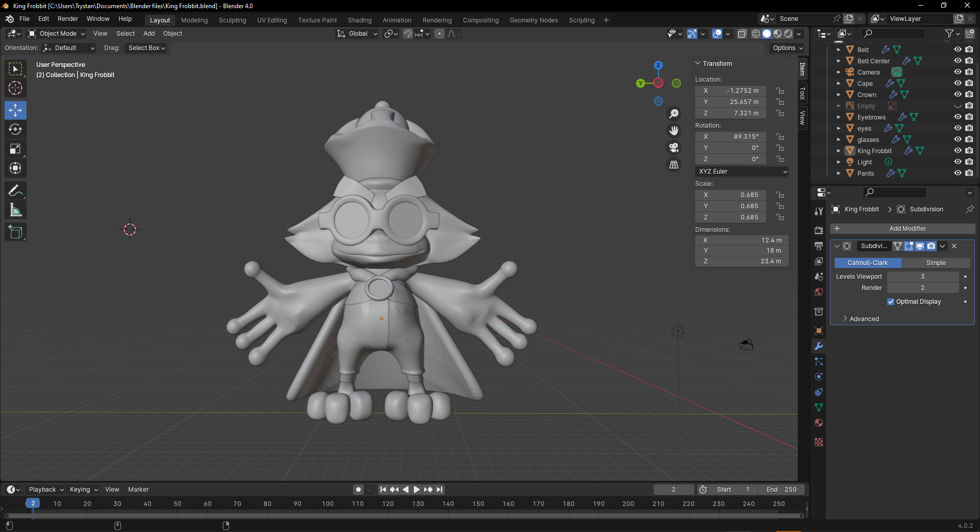The height and width of the screenshot is (532, 980).
Task: Expand the Advanced section of the modifier
Action: [864, 319]
